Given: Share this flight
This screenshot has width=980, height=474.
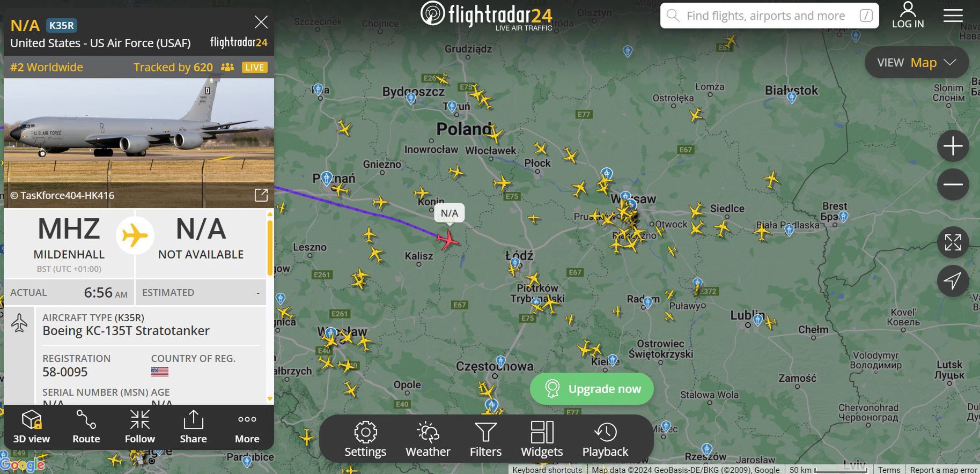Looking at the screenshot, I should click(x=193, y=427).
